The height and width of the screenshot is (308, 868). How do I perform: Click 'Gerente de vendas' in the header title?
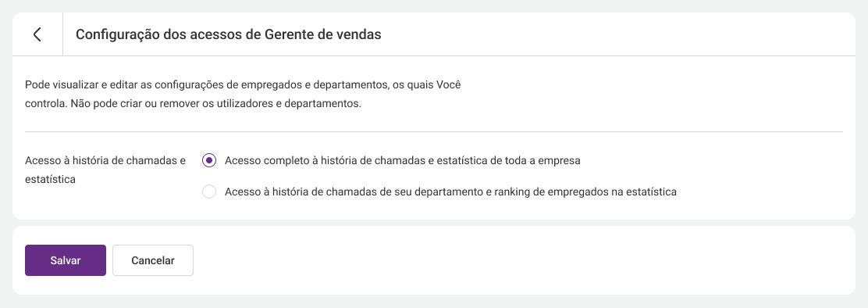click(323, 34)
